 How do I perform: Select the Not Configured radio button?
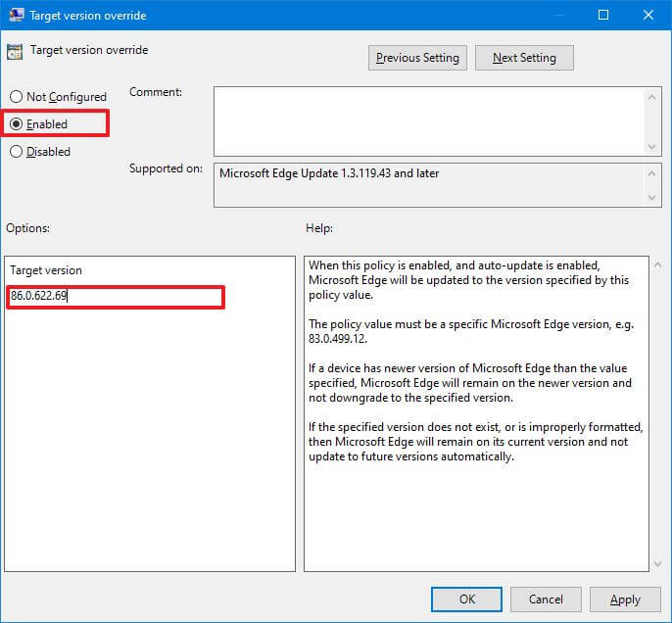(x=17, y=97)
